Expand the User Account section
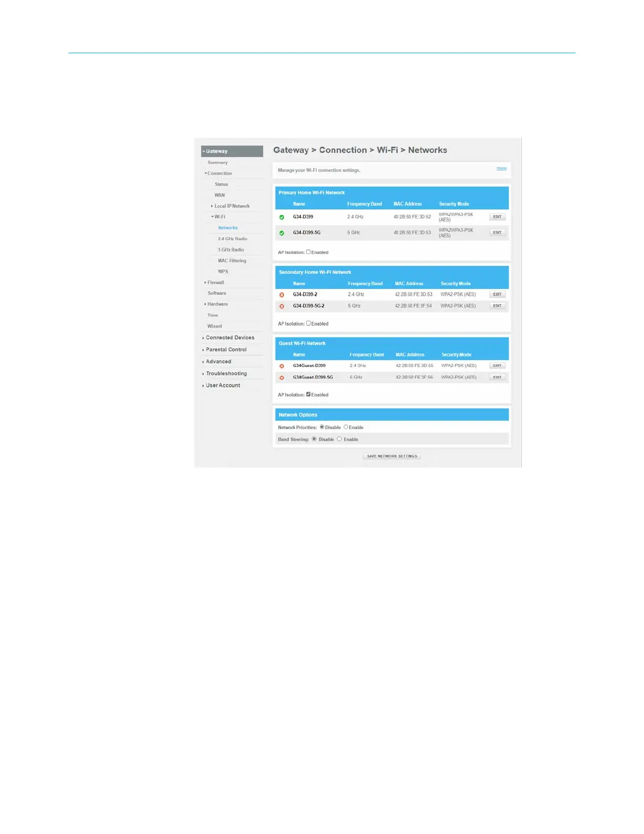Screen dimensions: 644x834 (x=222, y=385)
